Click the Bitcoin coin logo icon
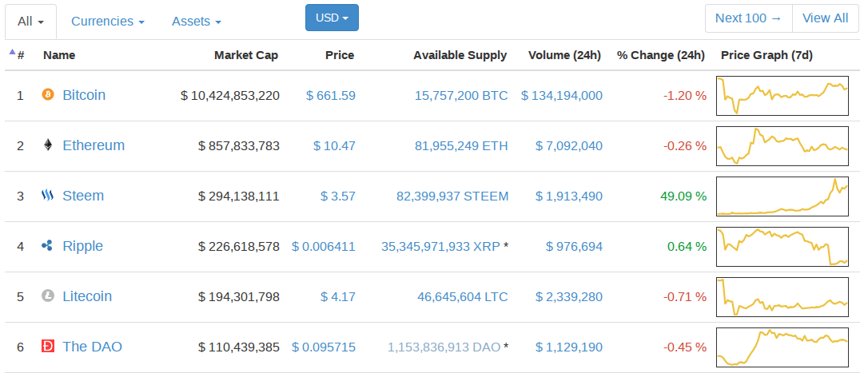The width and height of the screenshot is (868, 377). tap(48, 95)
